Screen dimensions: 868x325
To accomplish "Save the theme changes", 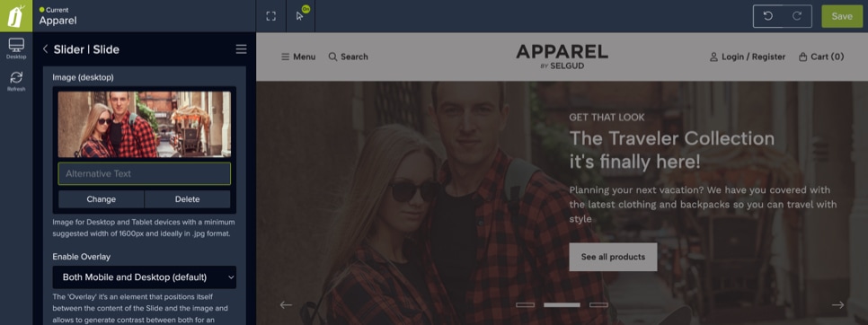I will 842,16.
